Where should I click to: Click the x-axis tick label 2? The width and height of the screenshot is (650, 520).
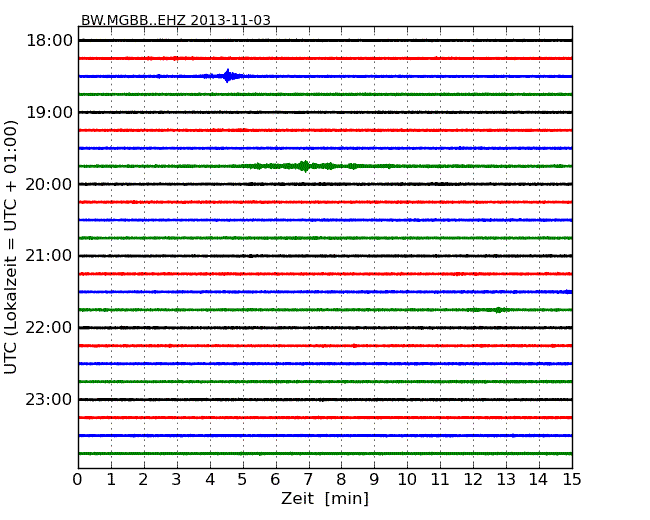(x=143, y=480)
